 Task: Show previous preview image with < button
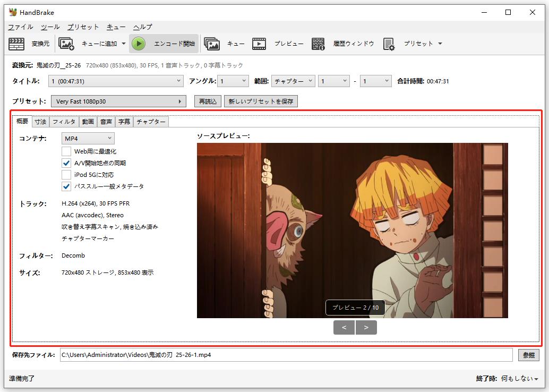tap(344, 328)
